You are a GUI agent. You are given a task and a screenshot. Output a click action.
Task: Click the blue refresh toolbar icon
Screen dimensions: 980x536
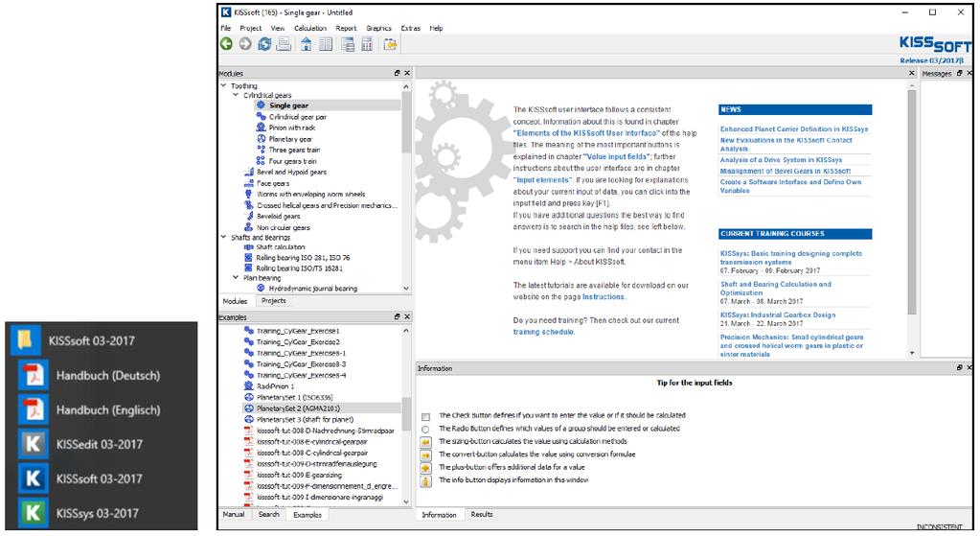(264, 44)
